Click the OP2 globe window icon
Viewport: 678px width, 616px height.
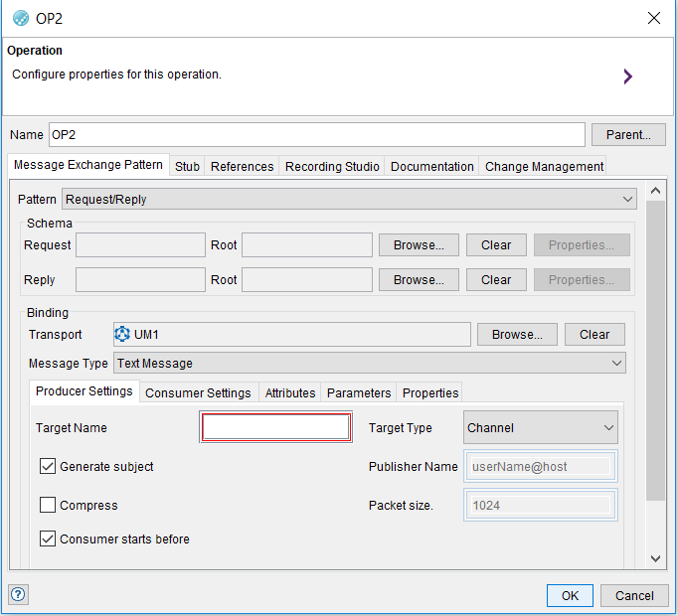point(21,18)
